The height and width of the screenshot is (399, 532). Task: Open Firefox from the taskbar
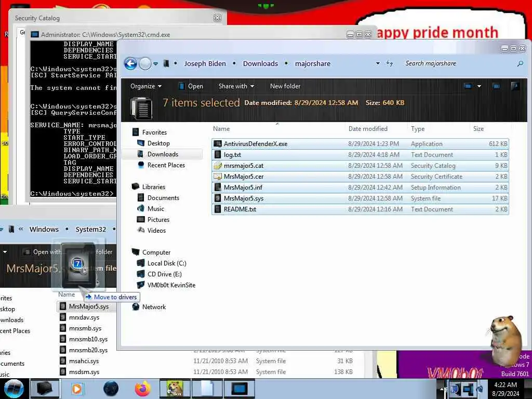coord(143,389)
